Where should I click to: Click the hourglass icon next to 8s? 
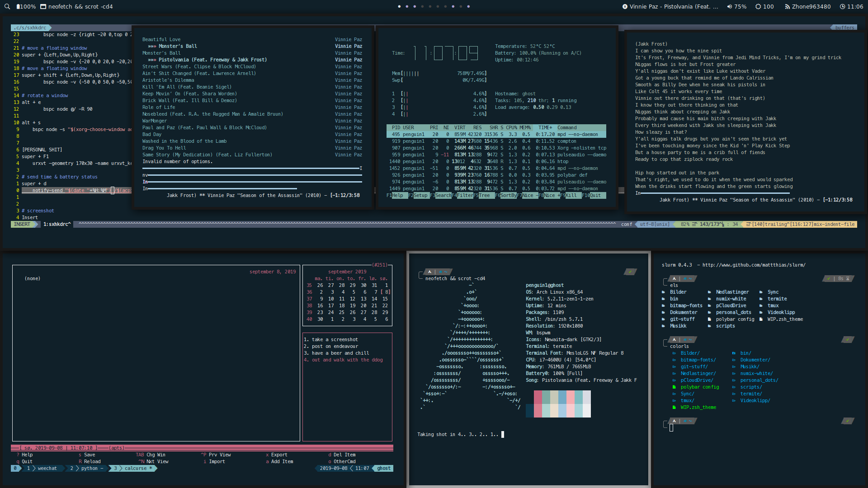pos(848,279)
